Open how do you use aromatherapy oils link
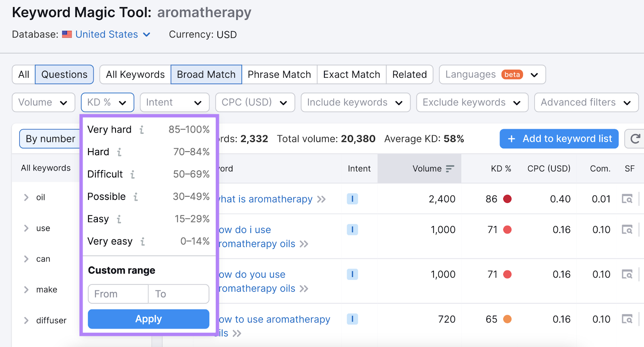The width and height of the screenshot is (644, 347). coord(257,281)
